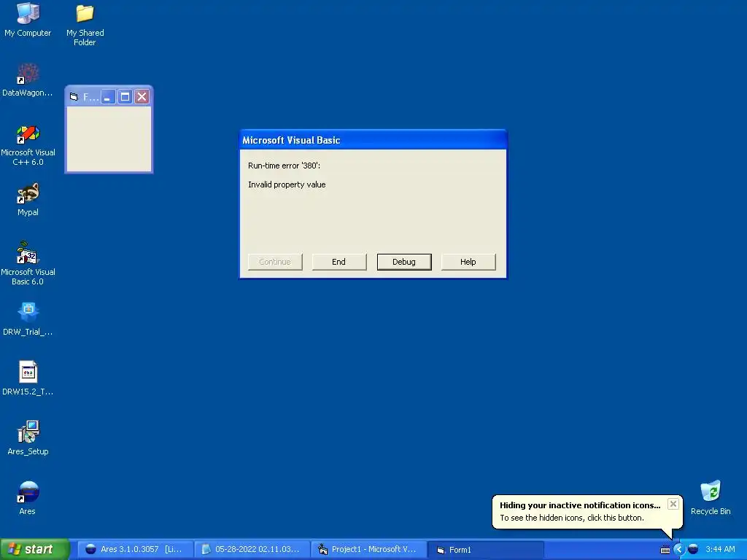Click the "Invalid property value" message text
Viewport: 747px width, 560px height.
click(x=287, y=184)
